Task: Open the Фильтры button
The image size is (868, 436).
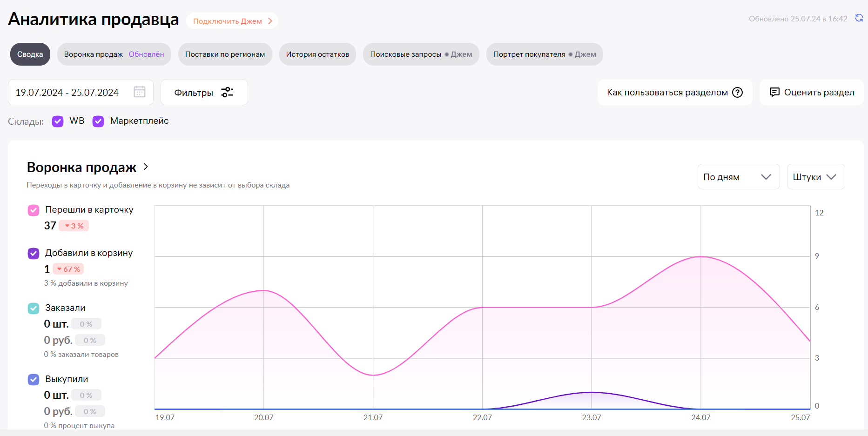Action: [204, 92]
